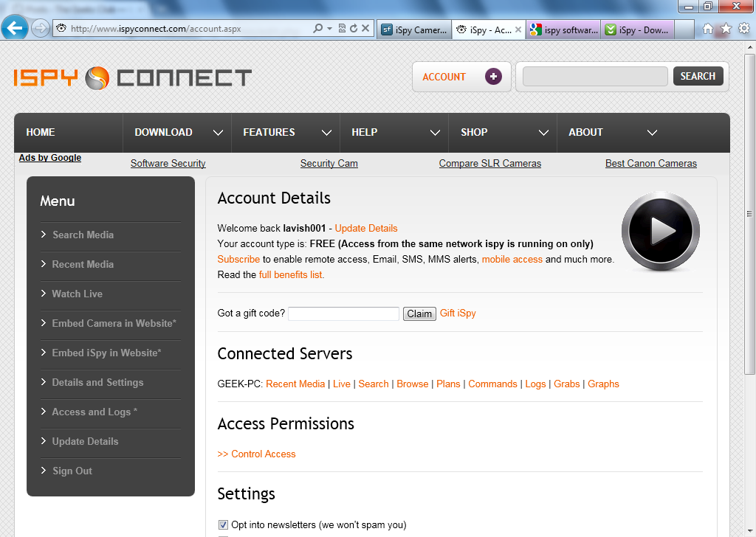Click the Ads by Google link
This screenshot has height=537, width=756.
pos(50,158)
